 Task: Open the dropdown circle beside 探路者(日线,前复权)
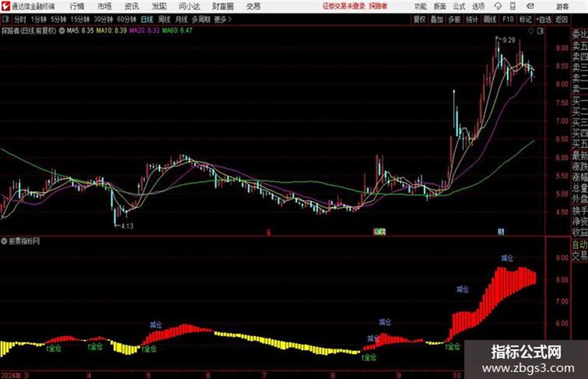click(62, 30)
